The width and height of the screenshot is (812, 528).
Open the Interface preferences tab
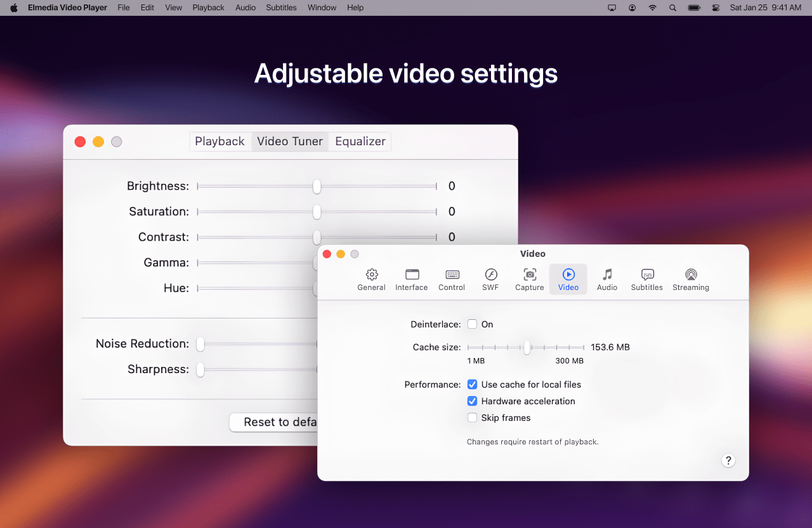point(412,279)
